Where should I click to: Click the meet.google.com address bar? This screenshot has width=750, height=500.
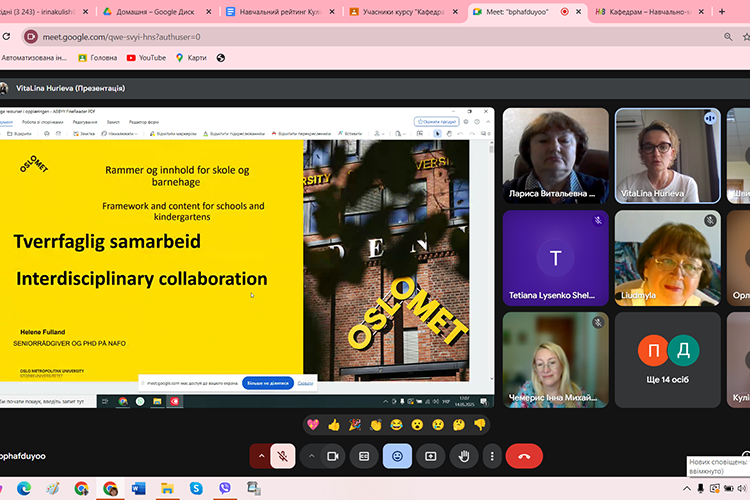click(x=373, y=37)
